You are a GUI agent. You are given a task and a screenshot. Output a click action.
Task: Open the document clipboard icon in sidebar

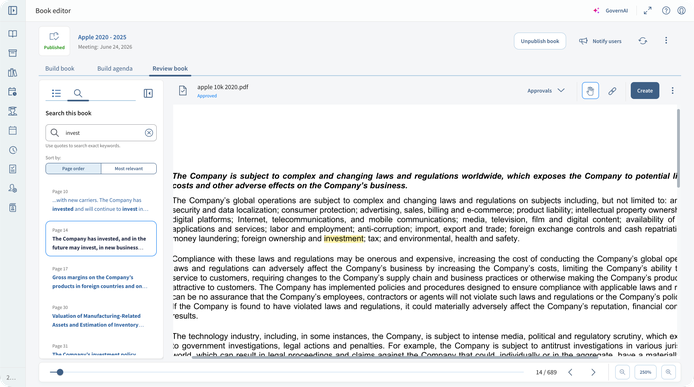click(12, 208)
